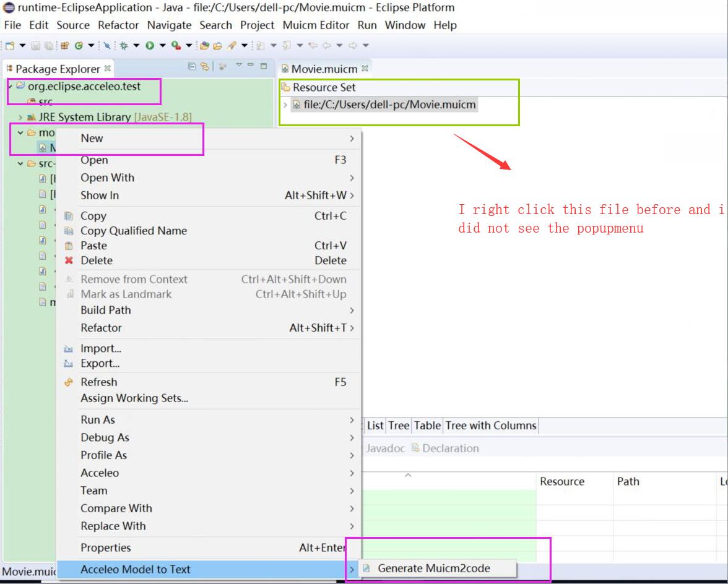Click the Resource column header
The width and height of the screenshot is (728, 584).
[574, 481]
